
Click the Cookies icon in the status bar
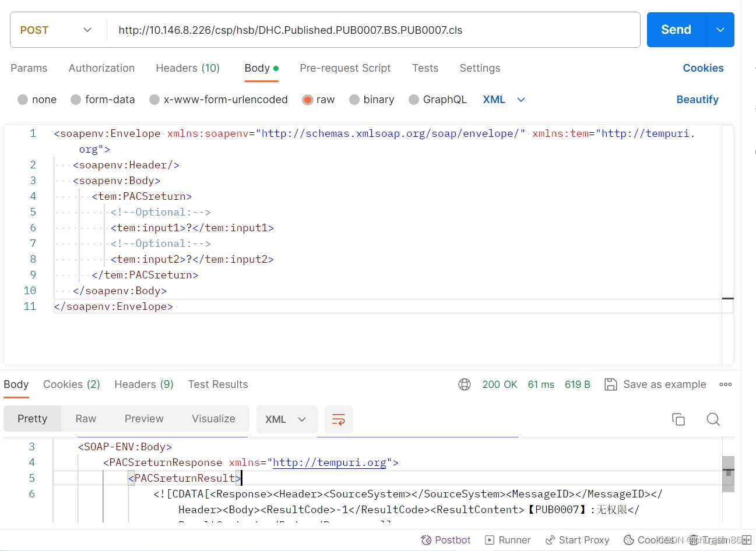click(629, 540)
